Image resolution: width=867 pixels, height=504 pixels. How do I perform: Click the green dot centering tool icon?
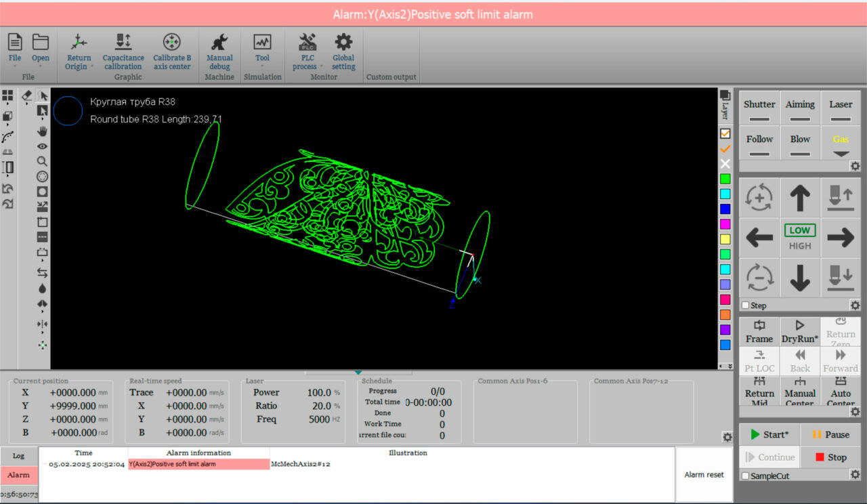pos(42,344)
